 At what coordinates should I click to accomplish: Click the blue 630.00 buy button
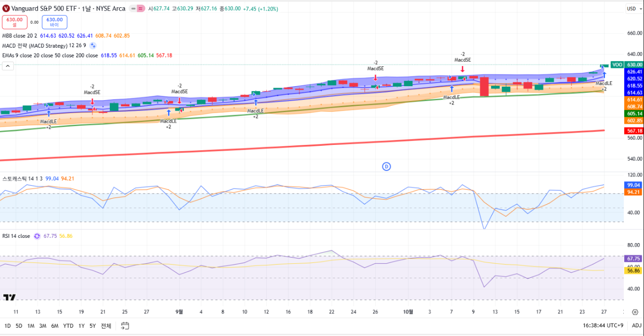point(54,22)
